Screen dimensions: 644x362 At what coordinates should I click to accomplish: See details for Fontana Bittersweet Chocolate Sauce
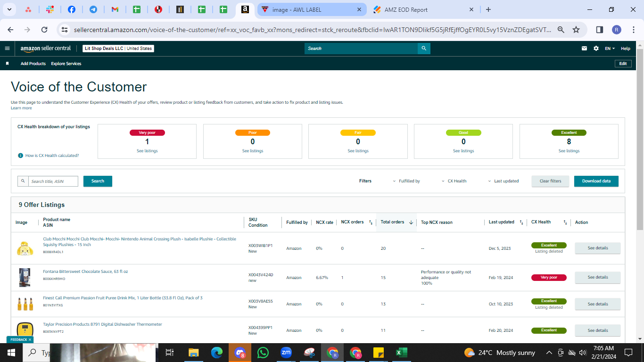(x=597, y=277)
